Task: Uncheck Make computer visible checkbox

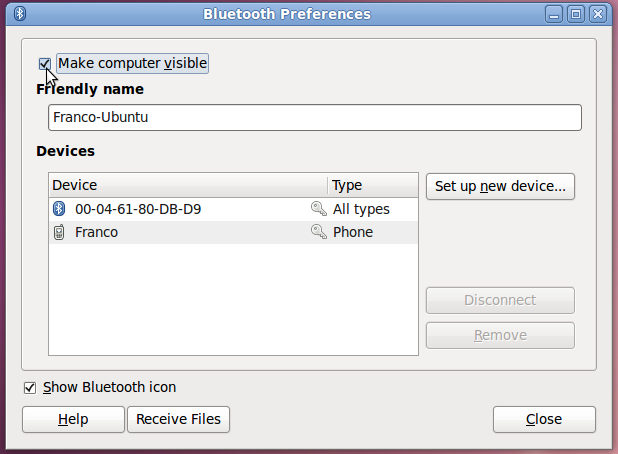Action: 44,64
